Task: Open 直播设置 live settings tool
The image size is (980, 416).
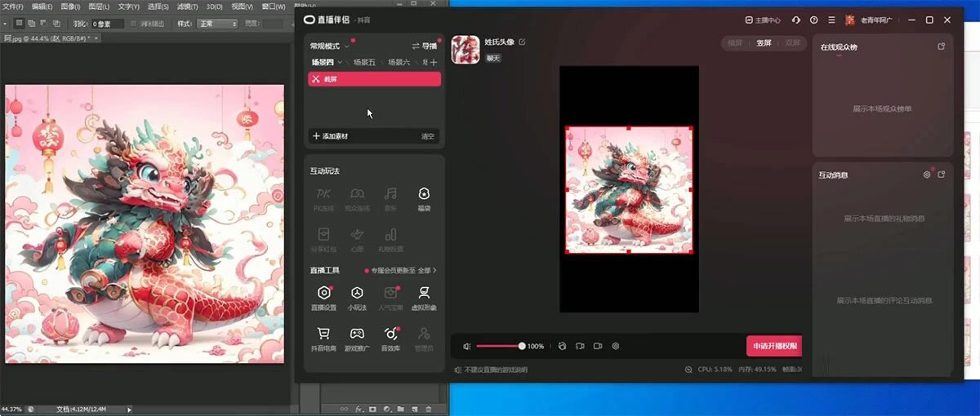Action: [324, 293]
